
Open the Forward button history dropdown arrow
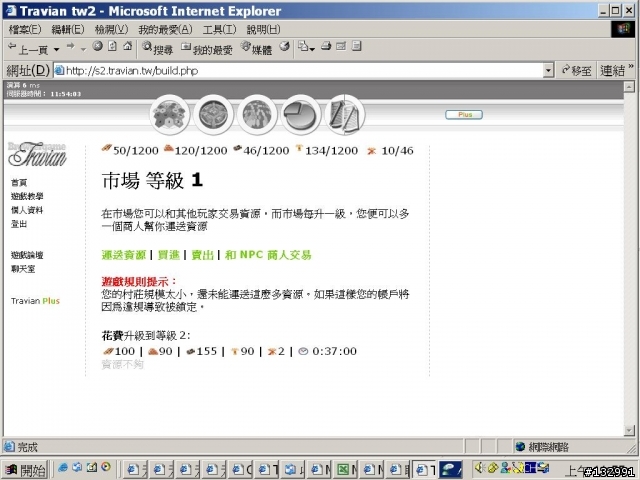[83, 49]
